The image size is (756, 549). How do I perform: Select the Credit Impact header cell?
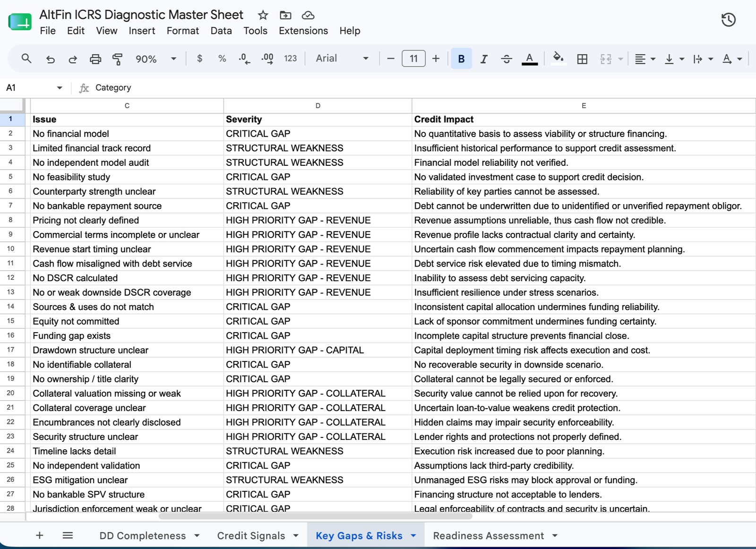(x=584, y=120)
